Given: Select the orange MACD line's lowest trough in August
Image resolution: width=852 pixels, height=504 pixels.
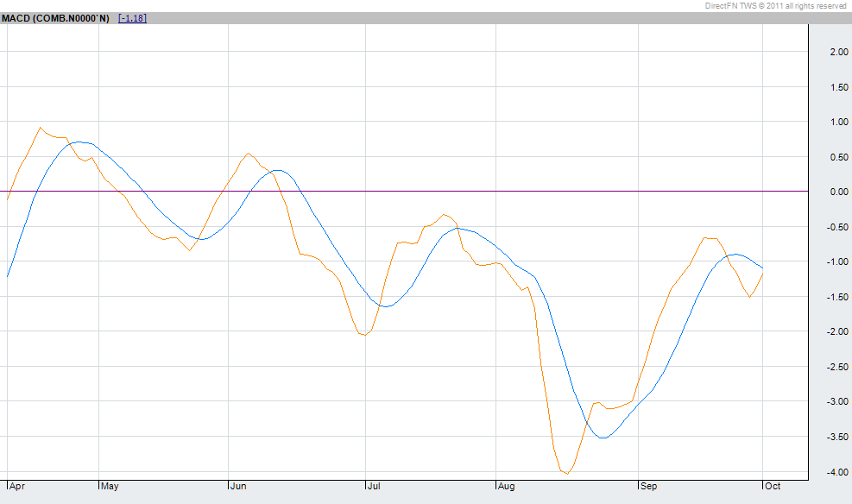Looking at the screenshot, I should 567,473.
